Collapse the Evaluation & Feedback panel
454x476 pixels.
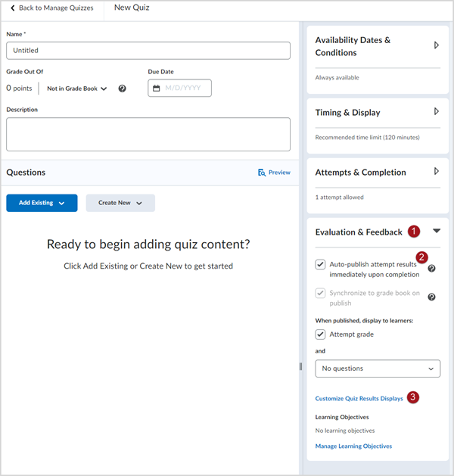437,231
